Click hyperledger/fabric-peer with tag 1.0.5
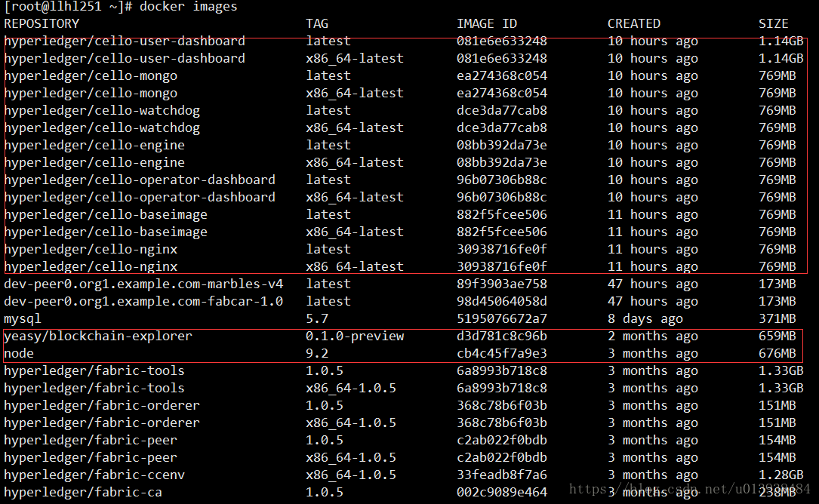Image resolution: width=819 pixels, height=504 pixels. [x=91, y=441]
